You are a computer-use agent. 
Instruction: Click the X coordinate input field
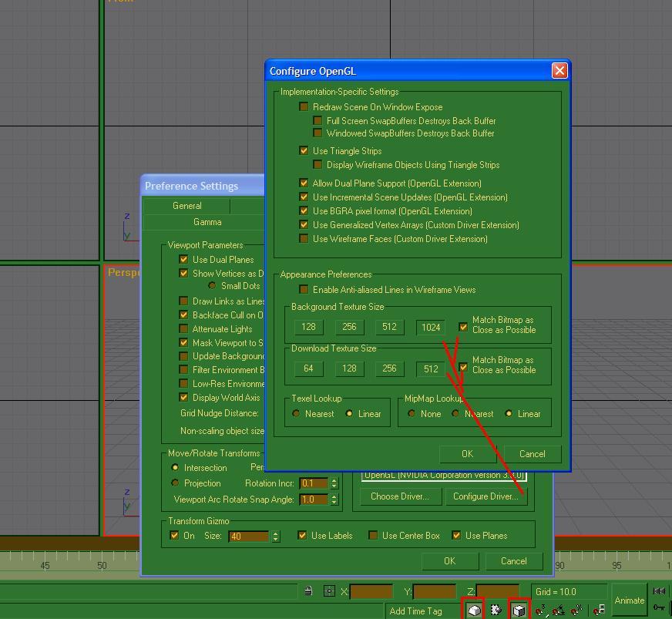[371, 592]
